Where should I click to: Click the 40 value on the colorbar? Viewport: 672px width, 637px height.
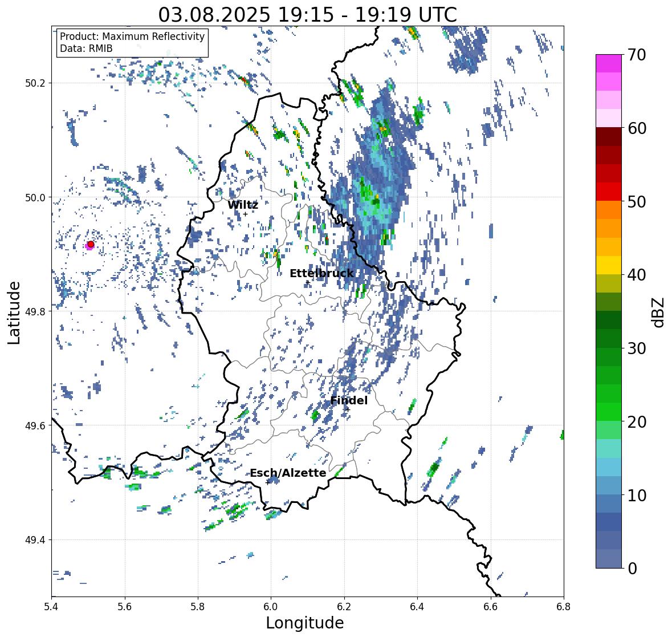[636, 275]
